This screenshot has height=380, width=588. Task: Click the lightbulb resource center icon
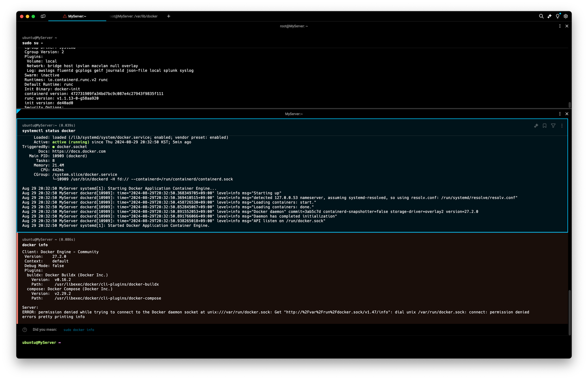point(557,16)
